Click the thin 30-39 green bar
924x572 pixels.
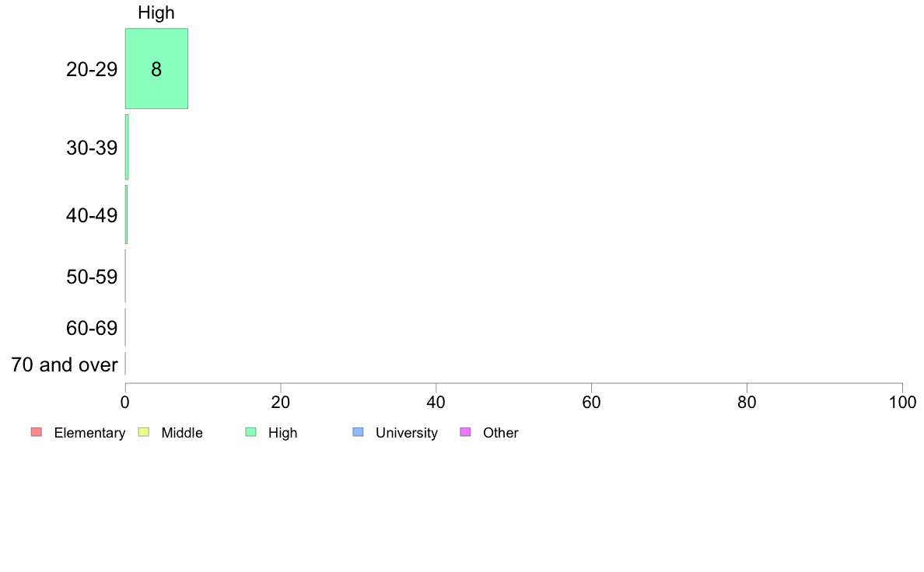(127, 147)
